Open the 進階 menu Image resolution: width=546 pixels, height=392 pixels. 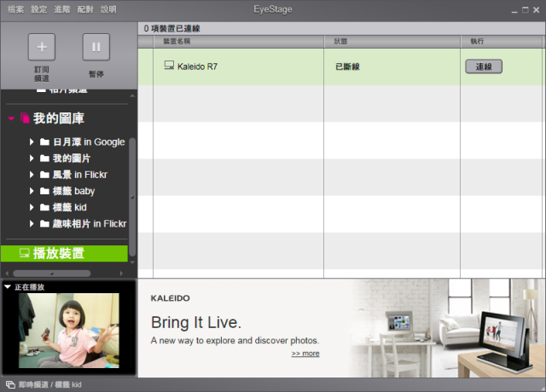(62, 9)
